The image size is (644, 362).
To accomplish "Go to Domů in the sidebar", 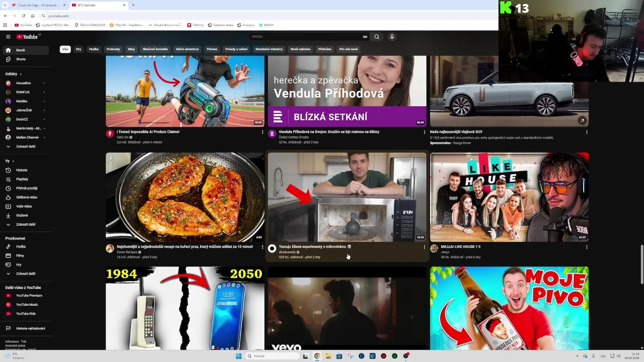I will [x=25, y=50].
